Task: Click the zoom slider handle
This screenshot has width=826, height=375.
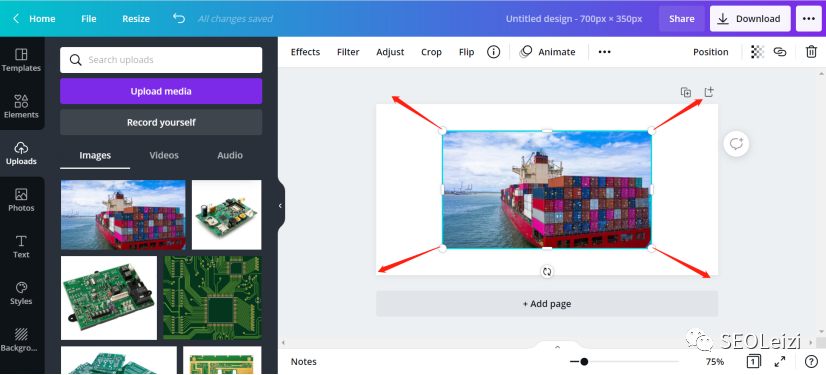Action: coord(584,361)
